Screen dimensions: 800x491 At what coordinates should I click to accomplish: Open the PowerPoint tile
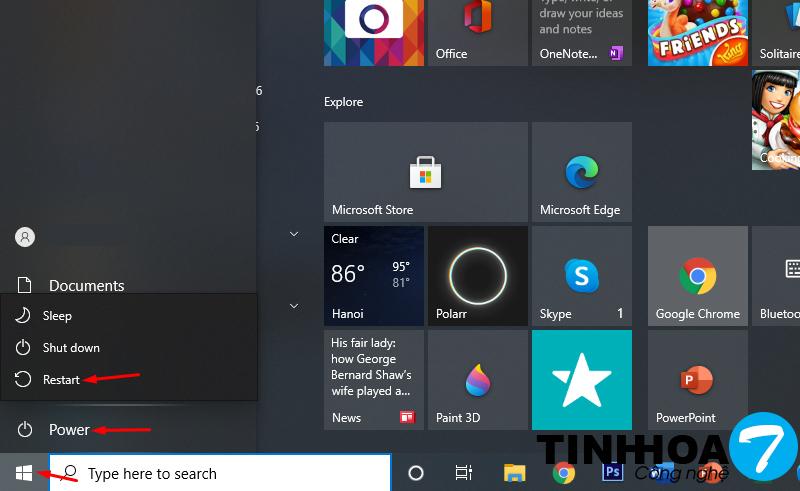(x=697, y=380)
